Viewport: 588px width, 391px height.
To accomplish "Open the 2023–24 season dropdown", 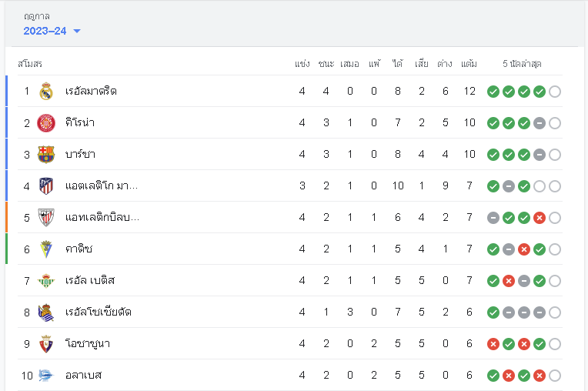I will coord(52,31).
